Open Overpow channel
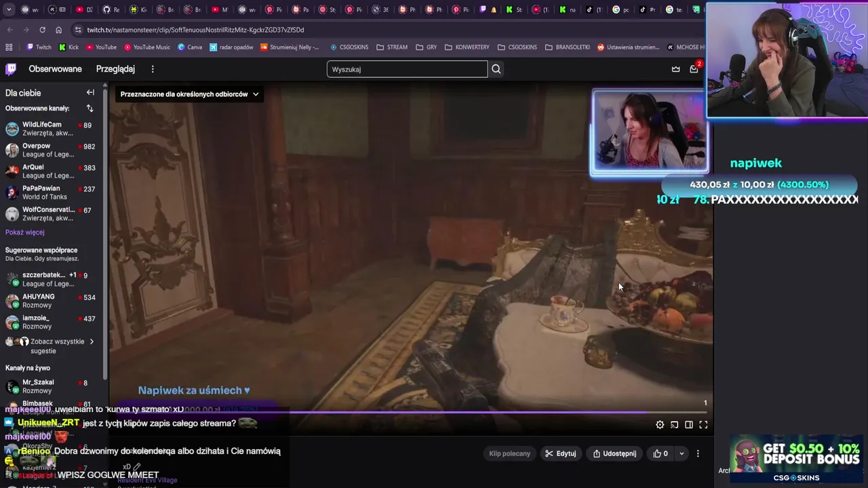The height and width of the screenshot is (488, 868). 52,150
